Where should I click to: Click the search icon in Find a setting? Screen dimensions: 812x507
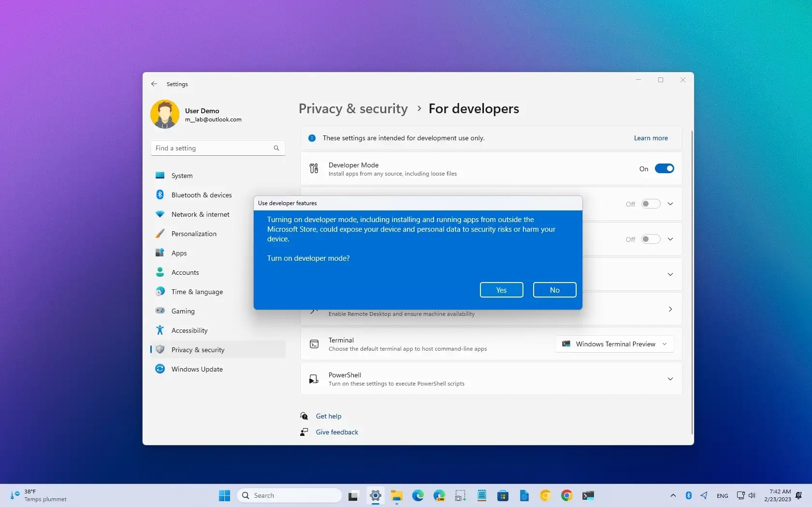276,148
